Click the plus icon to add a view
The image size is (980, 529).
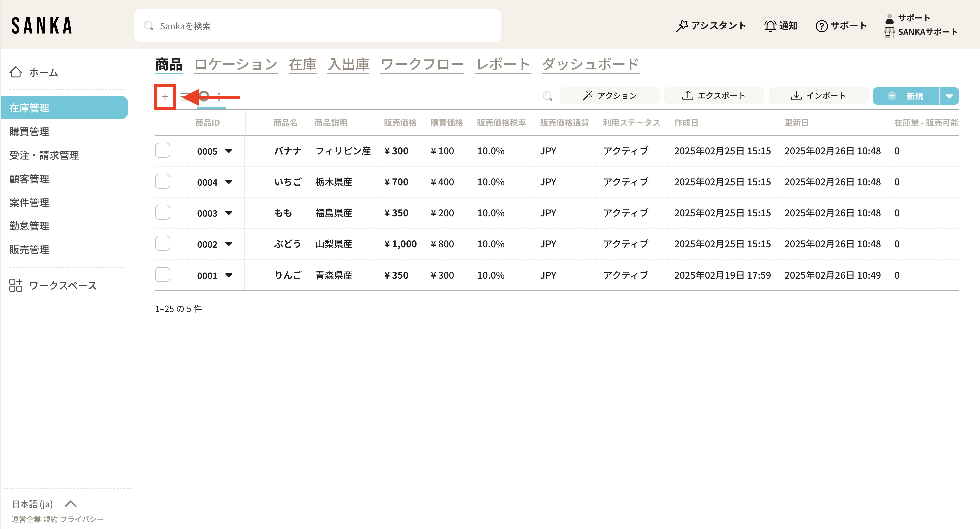165,97
